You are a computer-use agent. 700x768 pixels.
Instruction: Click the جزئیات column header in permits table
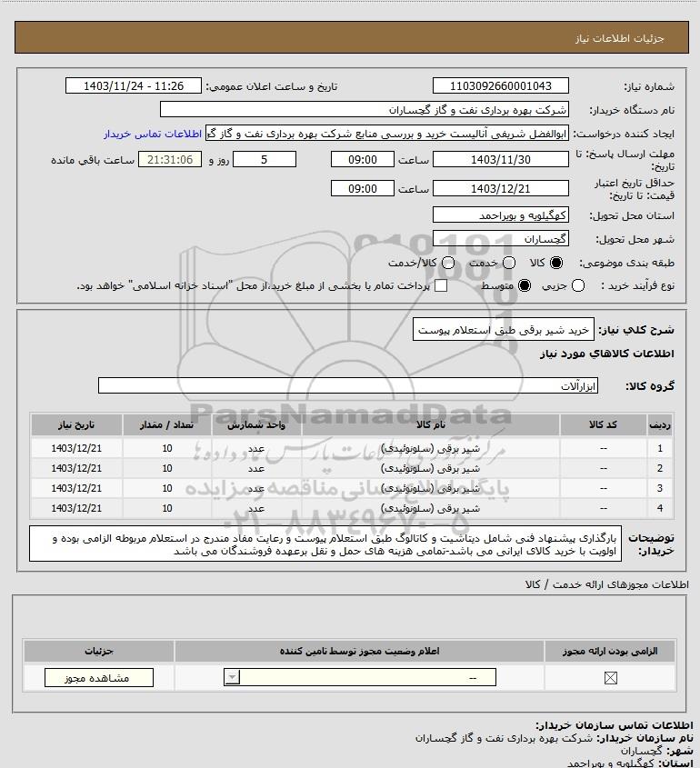click(x=99, y=651)
